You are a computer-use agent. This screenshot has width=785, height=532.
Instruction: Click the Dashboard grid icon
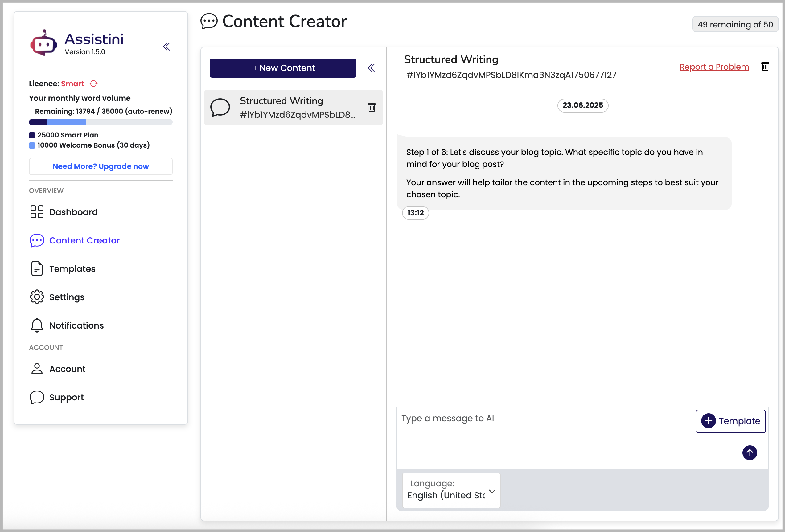[37, 212]
